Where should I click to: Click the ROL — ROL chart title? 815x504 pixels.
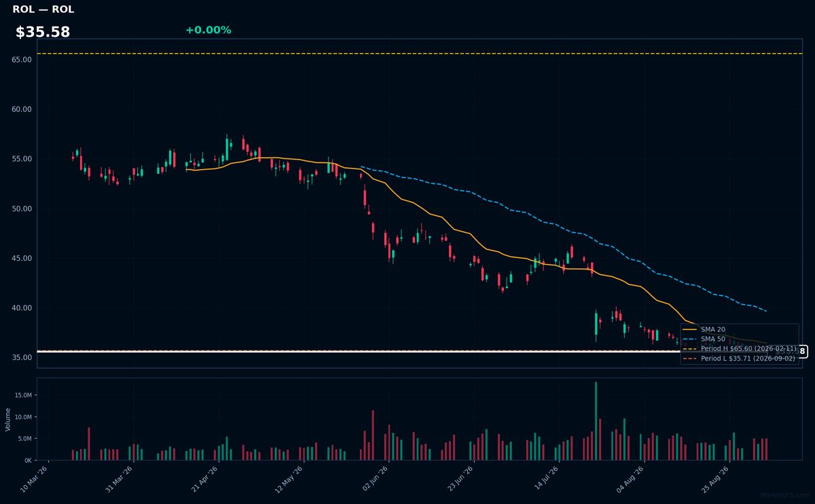[x=43, y=10]
